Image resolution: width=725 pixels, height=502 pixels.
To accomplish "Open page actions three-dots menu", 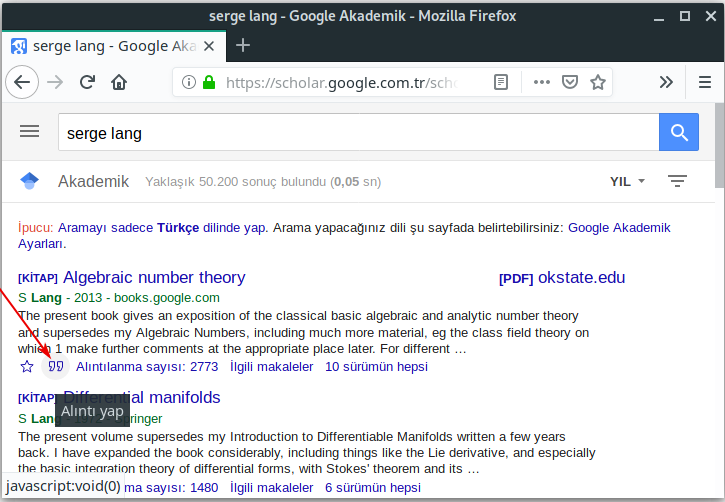I will [x=541, y=82].
